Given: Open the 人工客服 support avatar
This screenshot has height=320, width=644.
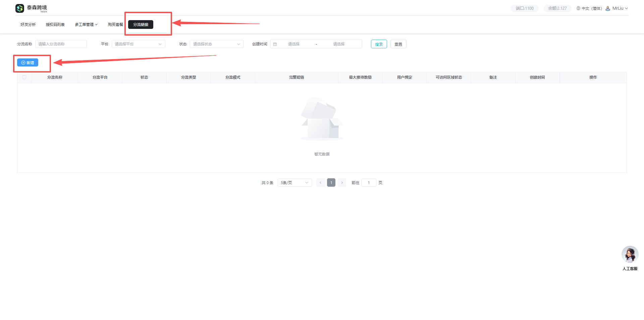Looking at the screenshot, I should pyautogui.click(x=630, y=255).
